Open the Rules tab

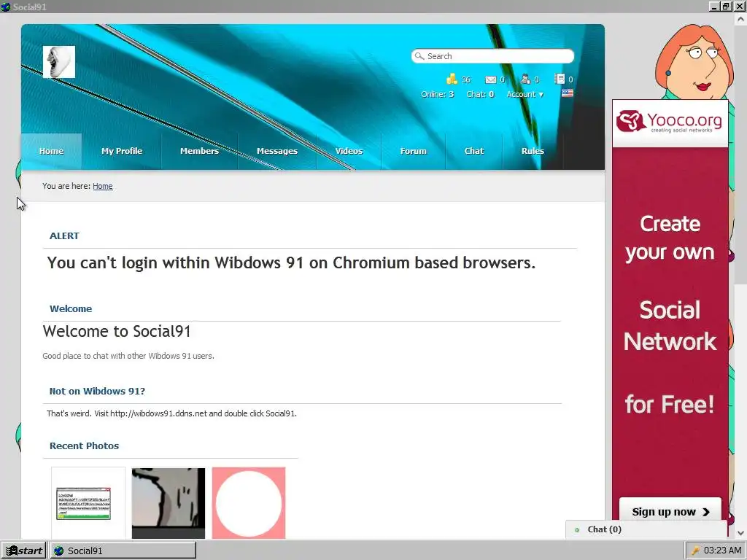pos(533,151)
